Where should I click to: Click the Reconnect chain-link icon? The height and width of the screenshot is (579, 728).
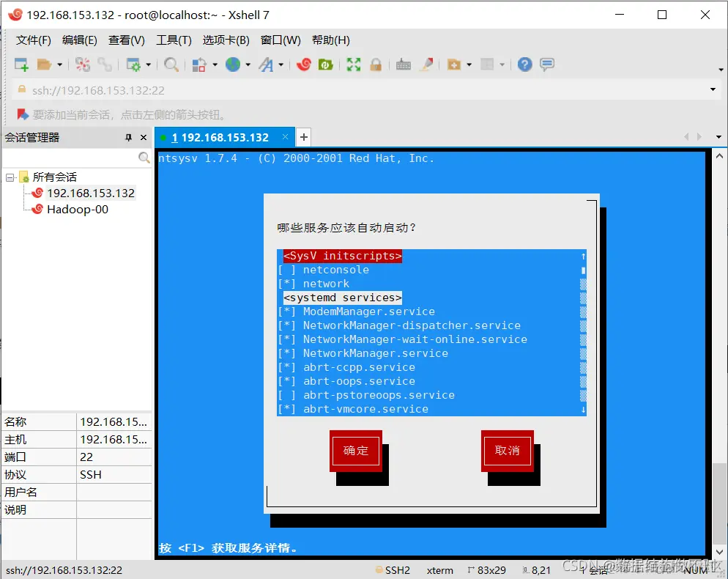tap(105, 64)
